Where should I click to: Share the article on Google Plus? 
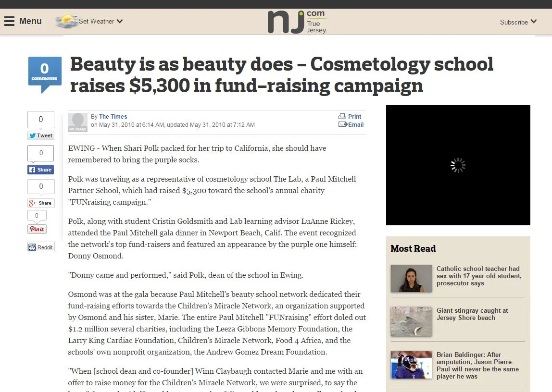41,203
